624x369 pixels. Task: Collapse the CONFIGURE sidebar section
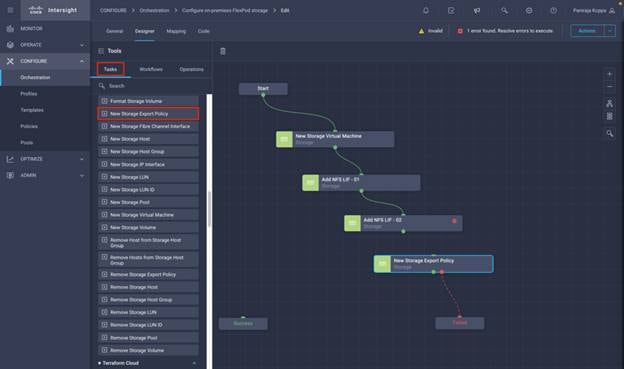pos(82,61)
